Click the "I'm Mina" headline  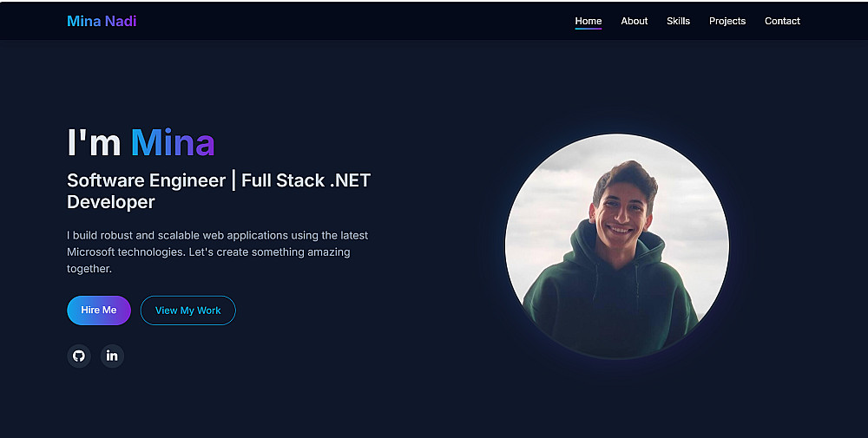click(x=141, y=142)
